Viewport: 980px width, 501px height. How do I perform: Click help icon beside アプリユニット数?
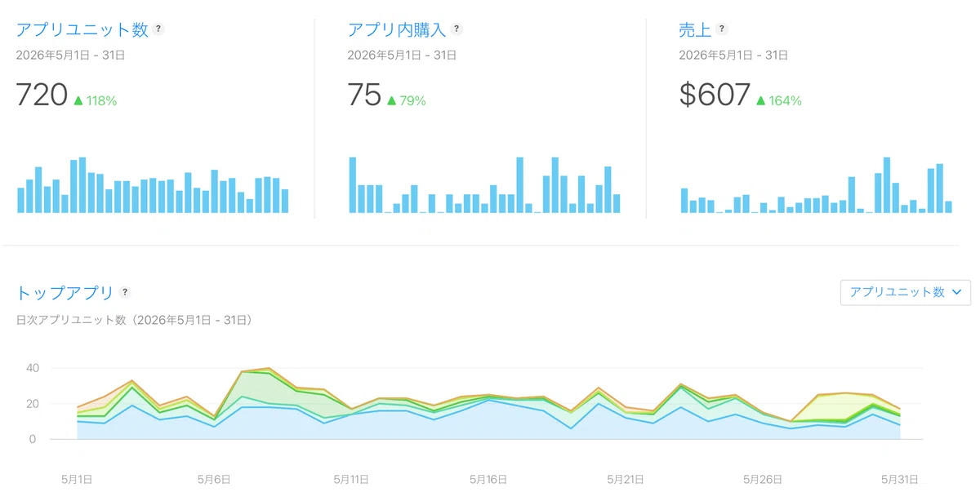point(158,29)
